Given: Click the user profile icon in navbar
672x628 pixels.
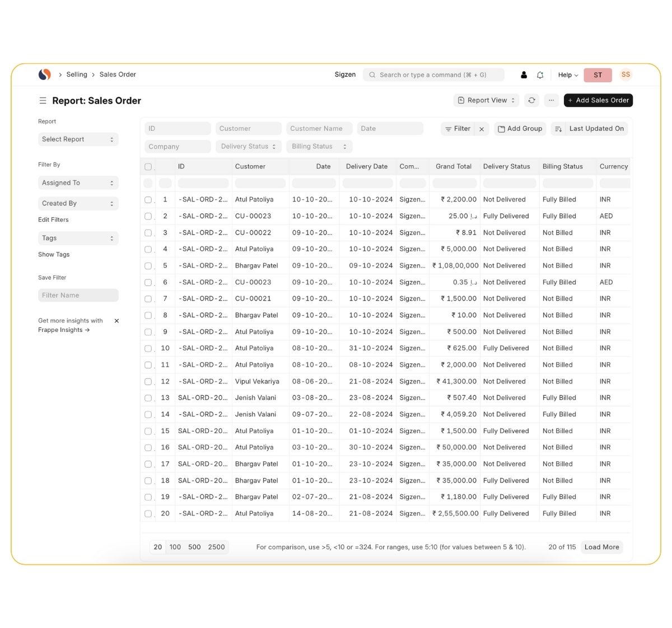Looking at the screenshot, I should click(x=524, y=75).
